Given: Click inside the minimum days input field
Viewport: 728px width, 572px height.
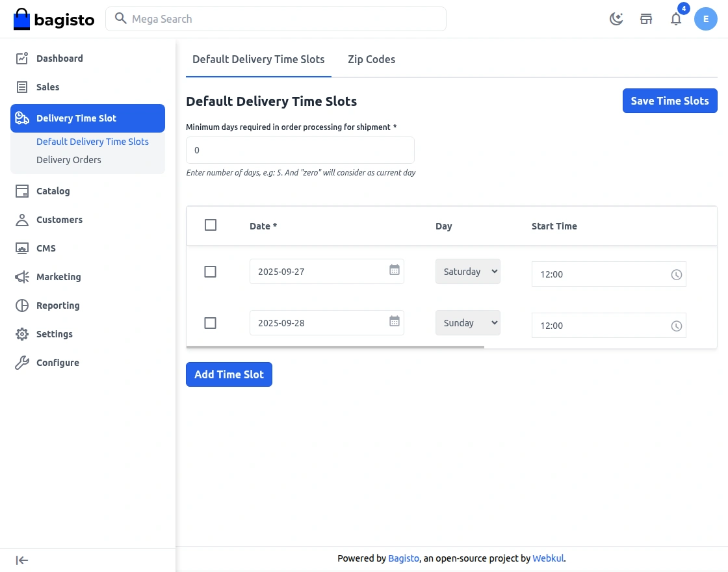Looking at the screenshot, I should (300, 149).
